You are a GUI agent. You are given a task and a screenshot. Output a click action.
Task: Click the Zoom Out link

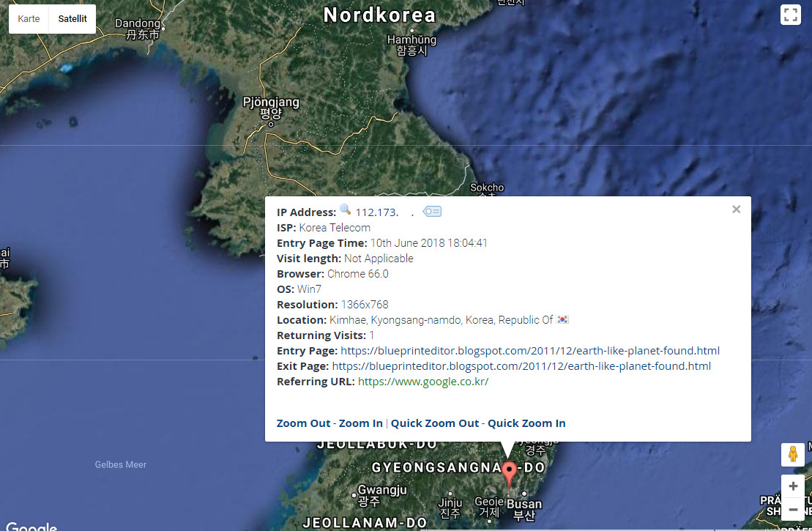303,423
